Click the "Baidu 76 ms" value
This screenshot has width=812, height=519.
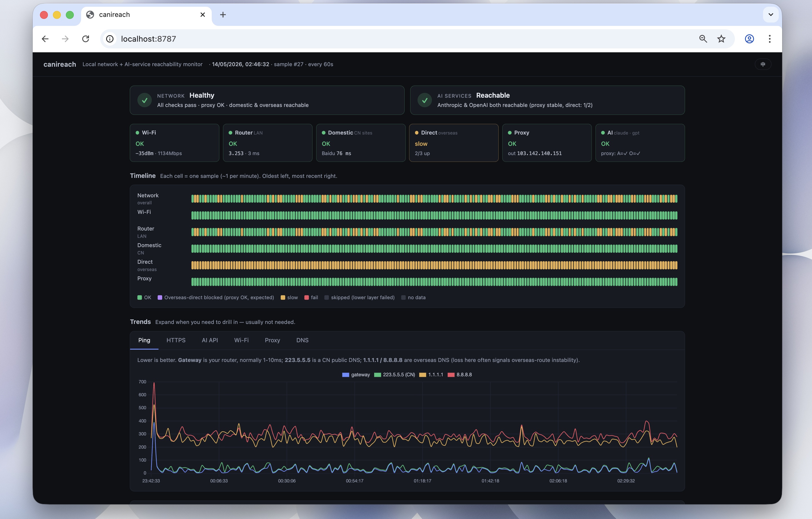pyautogui.click(x=336, y=153)
